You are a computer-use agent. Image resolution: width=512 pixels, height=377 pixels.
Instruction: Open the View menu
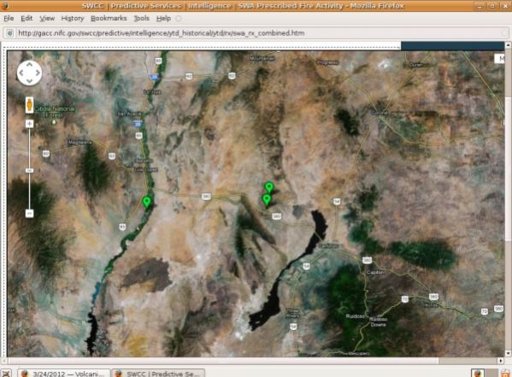tap(47, 18)
